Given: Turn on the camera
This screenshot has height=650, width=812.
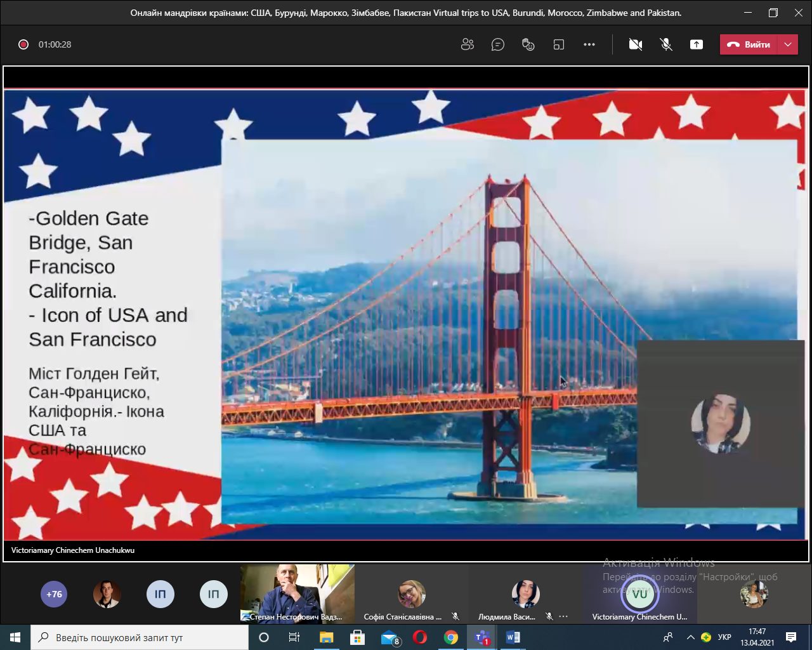Looking at the screenshot, I should pos(635,44).
